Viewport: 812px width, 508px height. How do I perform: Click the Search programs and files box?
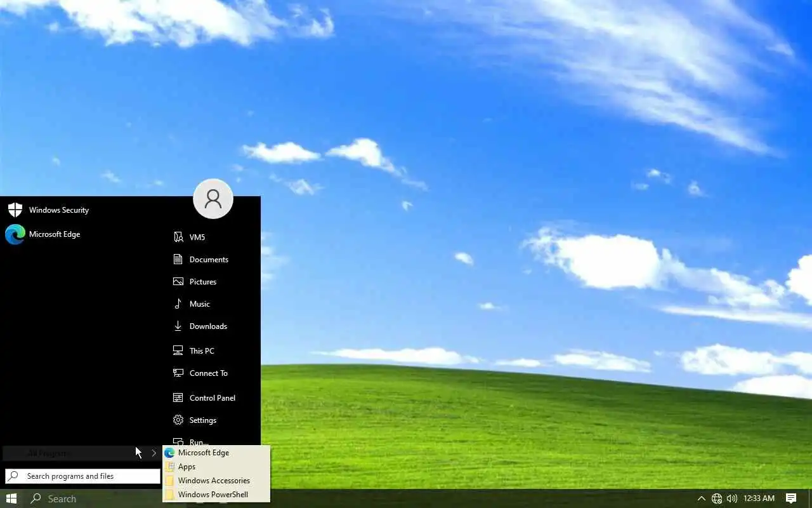82,476
